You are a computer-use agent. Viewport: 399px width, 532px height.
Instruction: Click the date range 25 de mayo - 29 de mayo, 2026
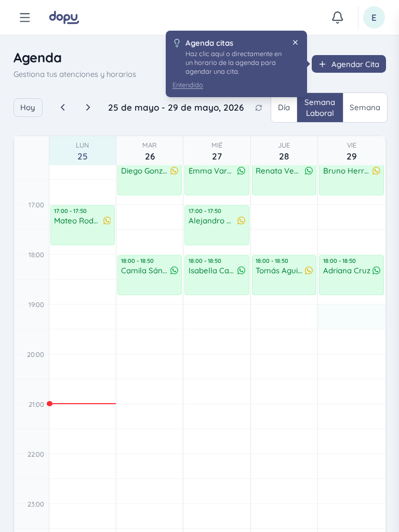(x=176, y=108)
